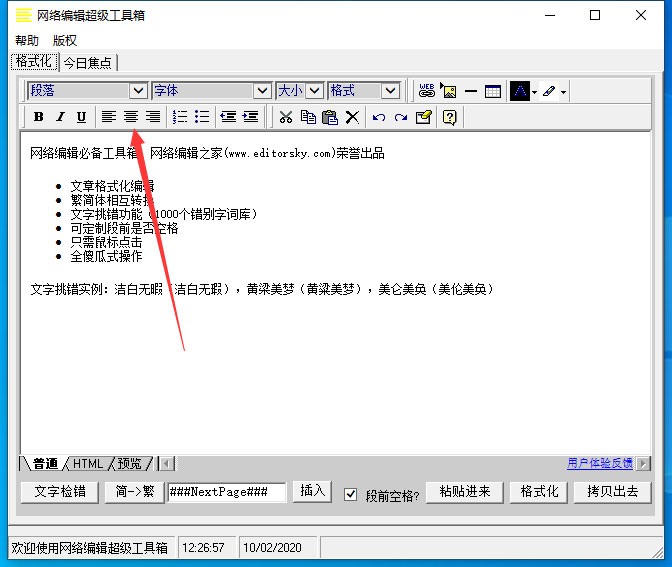Screen dimensions: 672x567
Task: Open the 版权 menu
Action: pyautogui.click(x=65, y=40)
